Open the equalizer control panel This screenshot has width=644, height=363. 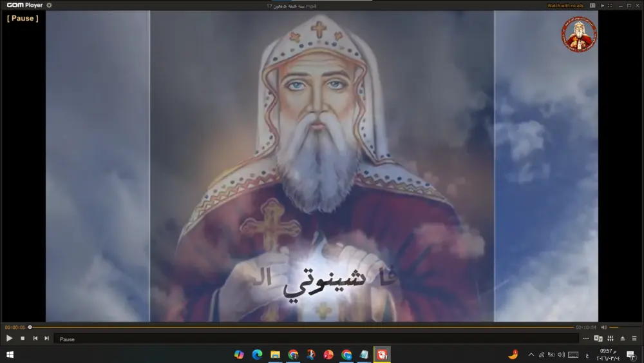point(611,338)
